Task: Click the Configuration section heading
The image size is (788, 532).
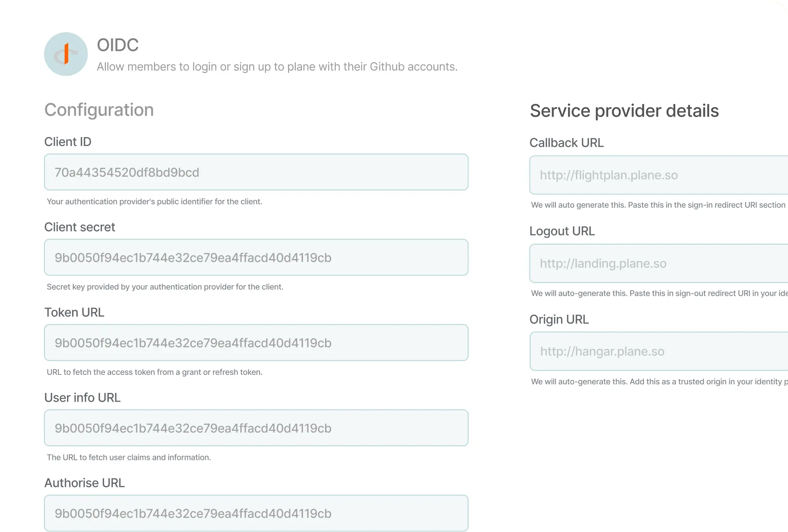Action: (99, 110)
